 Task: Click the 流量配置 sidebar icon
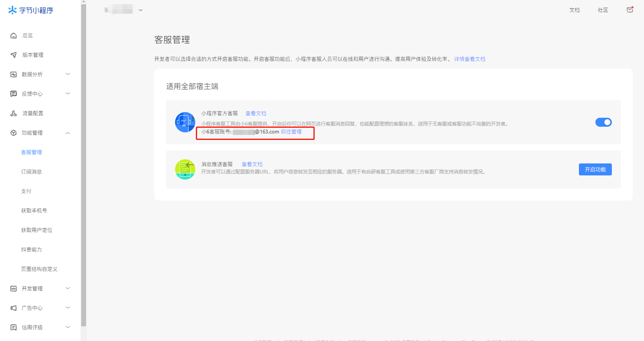(x=13, y=114)
